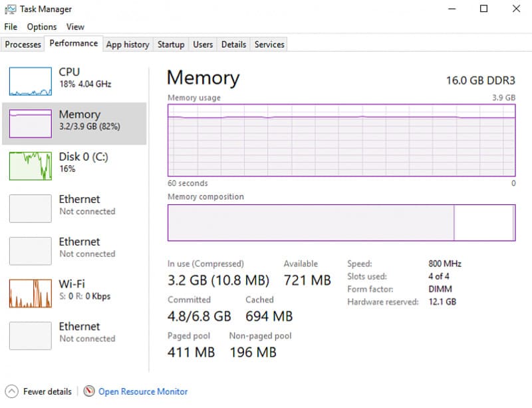Switch to the Users tab
Viewport: 532px width, 408px height.
point(203,45)
